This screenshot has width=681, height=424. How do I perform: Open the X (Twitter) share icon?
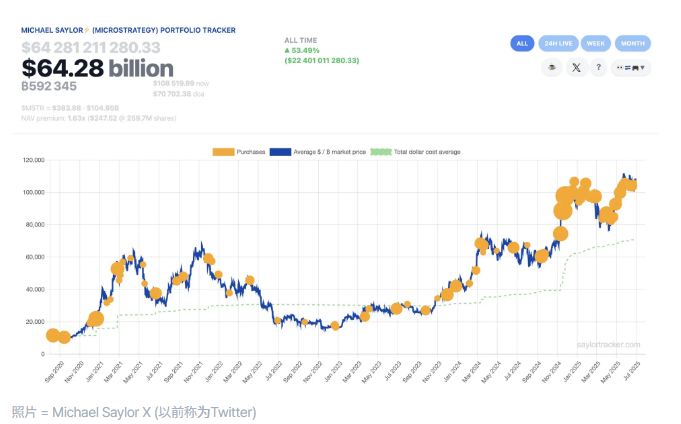click(x=576, y=67)
